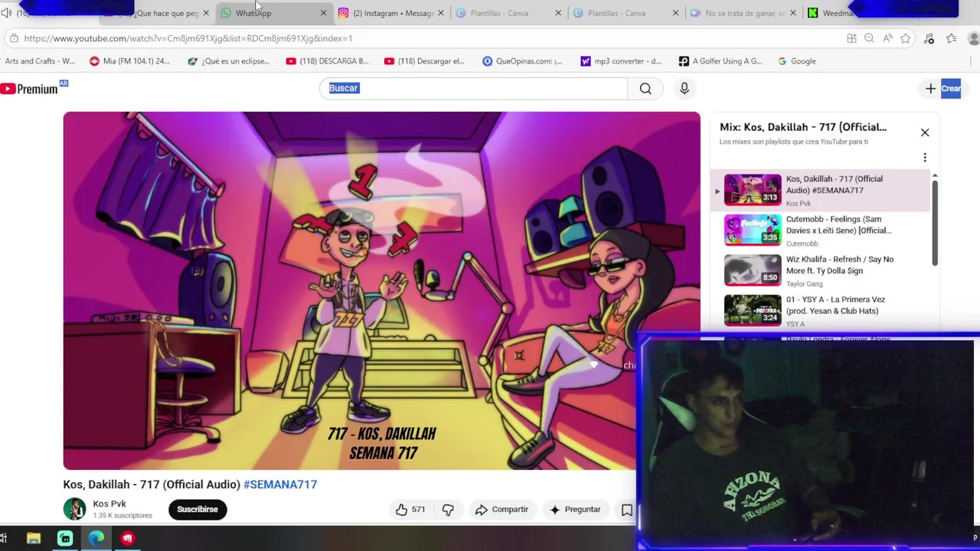Open the media control icon in toolbar
Image resolution: width=980 pixels, height=551 pixels.
click(x=929, y=38)
